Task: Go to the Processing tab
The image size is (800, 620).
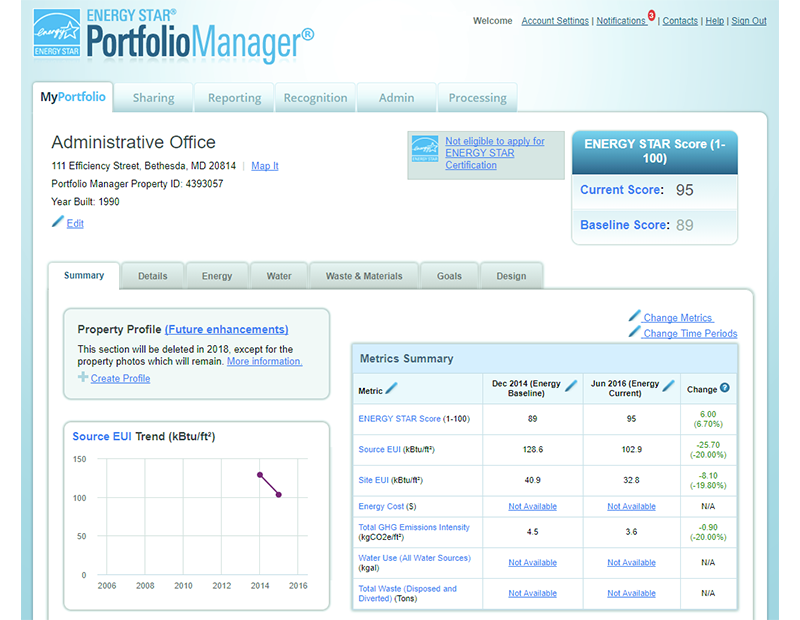Action: (478, 97)
